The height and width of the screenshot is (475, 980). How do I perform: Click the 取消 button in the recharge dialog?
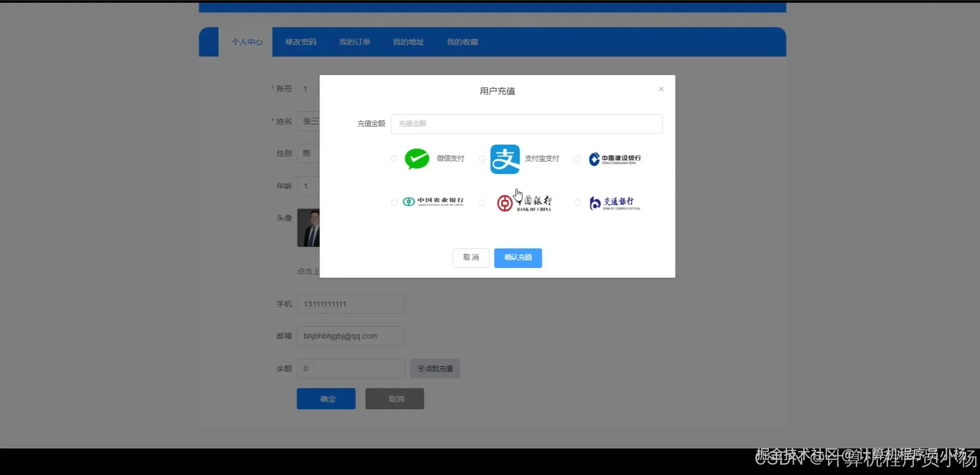(x=471, y=258)
